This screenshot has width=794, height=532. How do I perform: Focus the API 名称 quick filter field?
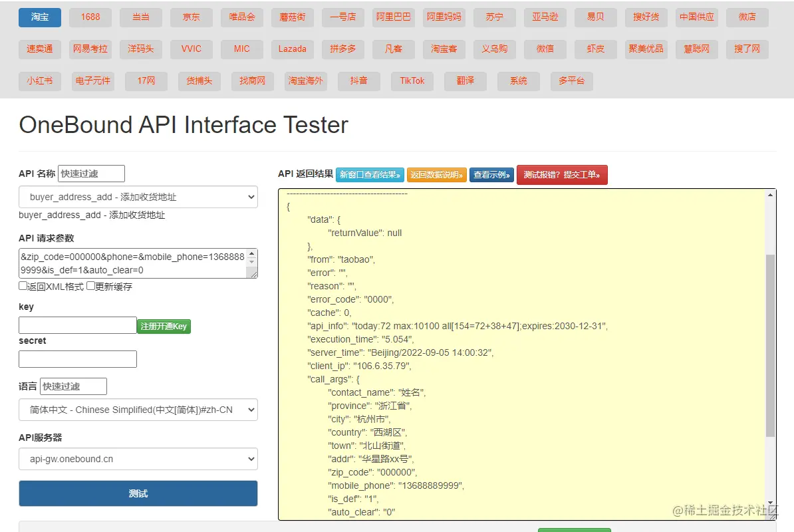pyautogui.click(x=91, y=174)
